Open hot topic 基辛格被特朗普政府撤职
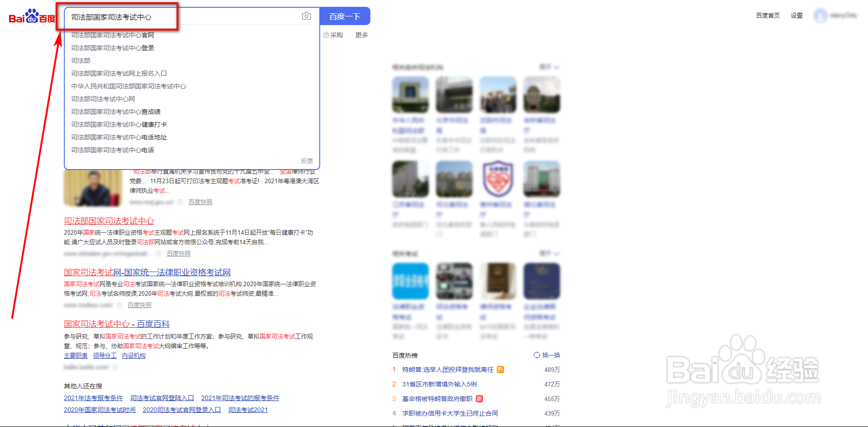 point(437,399)
